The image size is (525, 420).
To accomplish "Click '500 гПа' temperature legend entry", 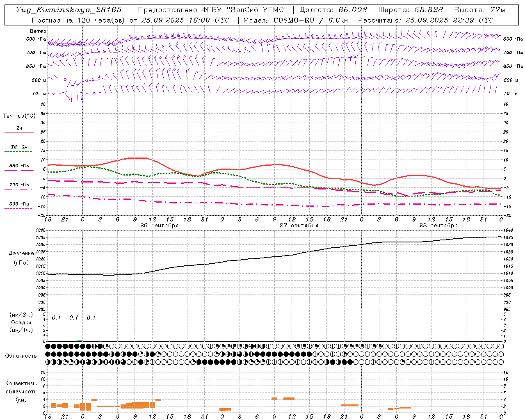I will [x=19, y=204].
